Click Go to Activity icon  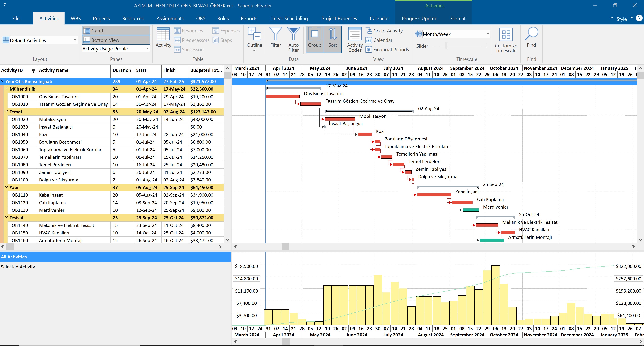point(369,31)
